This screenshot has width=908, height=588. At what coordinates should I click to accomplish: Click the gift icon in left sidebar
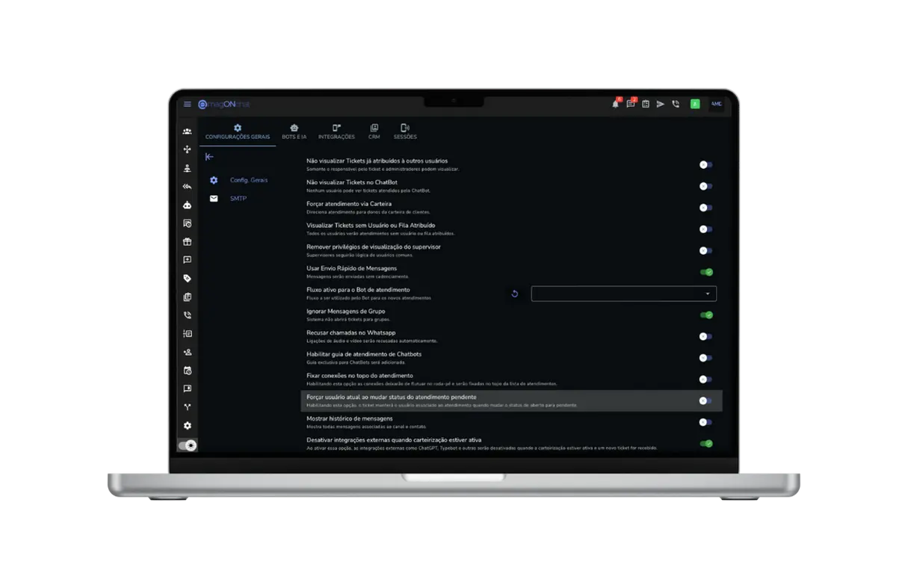point(187,241)
